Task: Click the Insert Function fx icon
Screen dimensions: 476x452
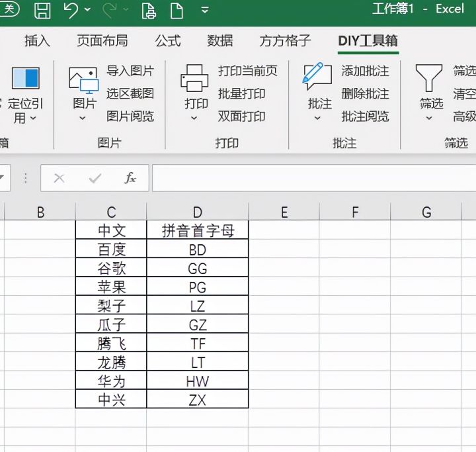Action: (x=130, y=178)
